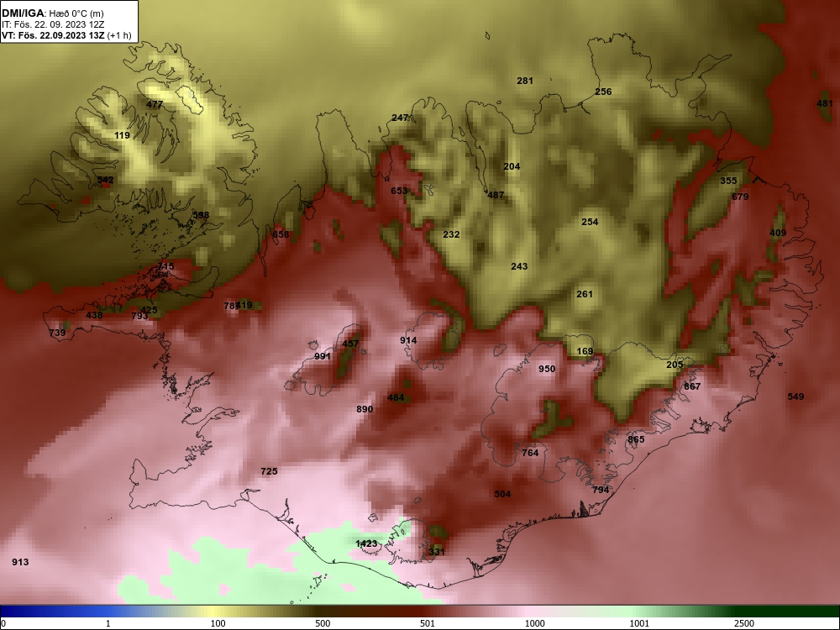Click the 504 value label
Viewport: 840px width, 630px height.
pos(502,495)
